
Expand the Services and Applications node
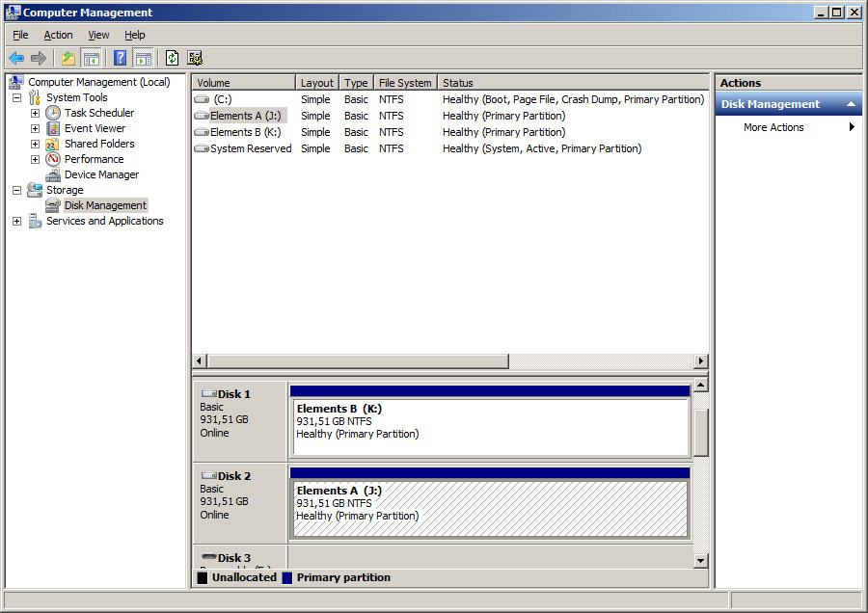pyautogui.click(x=17, y=222)
